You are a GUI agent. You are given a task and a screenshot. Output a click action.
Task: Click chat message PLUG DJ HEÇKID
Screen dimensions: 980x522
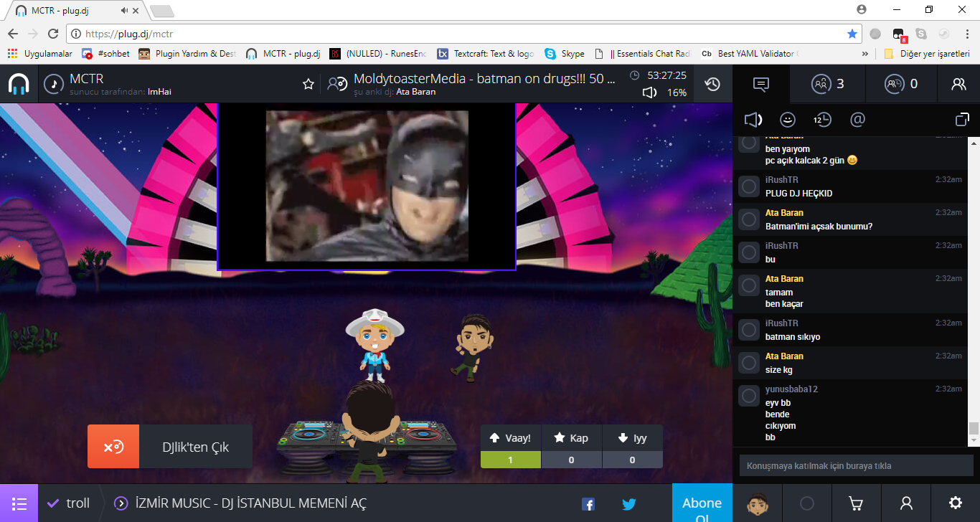799,194
